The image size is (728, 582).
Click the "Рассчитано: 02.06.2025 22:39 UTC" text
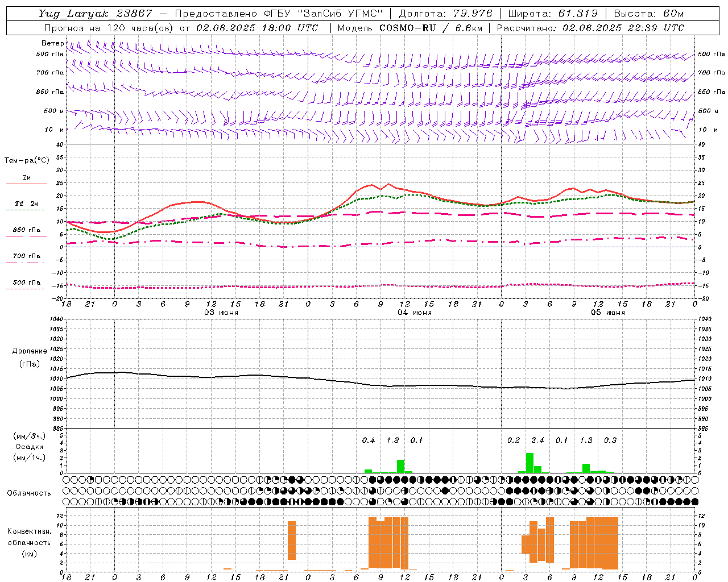tap(590, 28)
